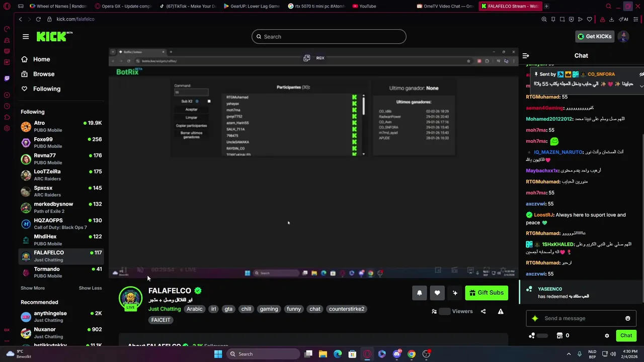Click the browser back arrow
The width and height of the screenshot is (644, 362).
pos(20,19)
